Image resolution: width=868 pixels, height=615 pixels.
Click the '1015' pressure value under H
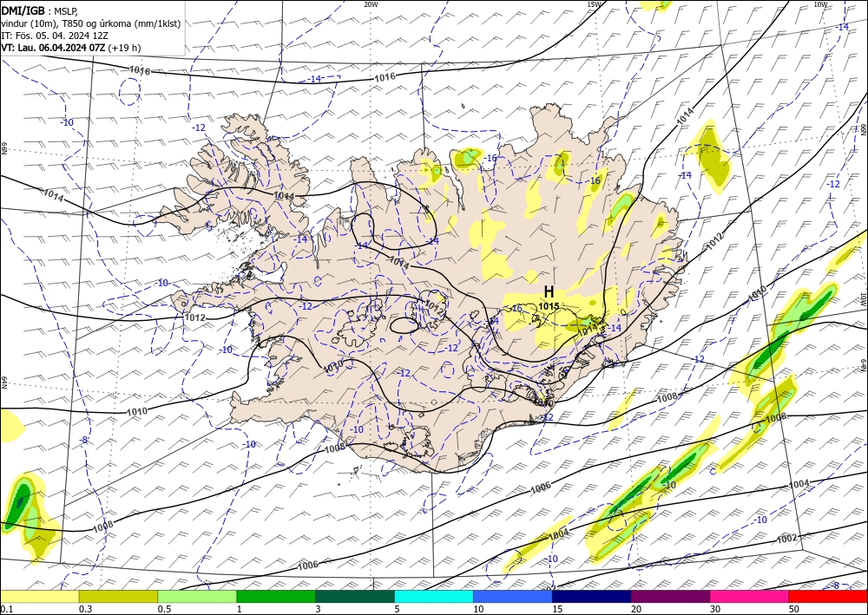coord(549,306)
